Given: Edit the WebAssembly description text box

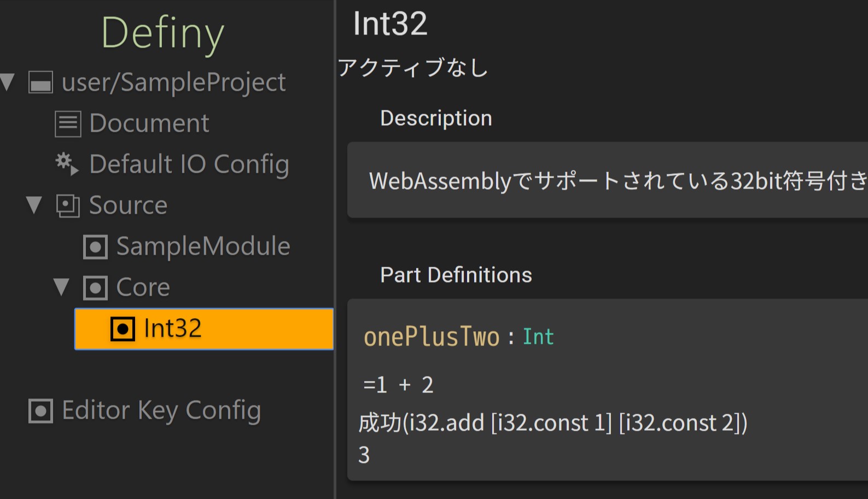Looking at the screenshot, I should point(607,180).
